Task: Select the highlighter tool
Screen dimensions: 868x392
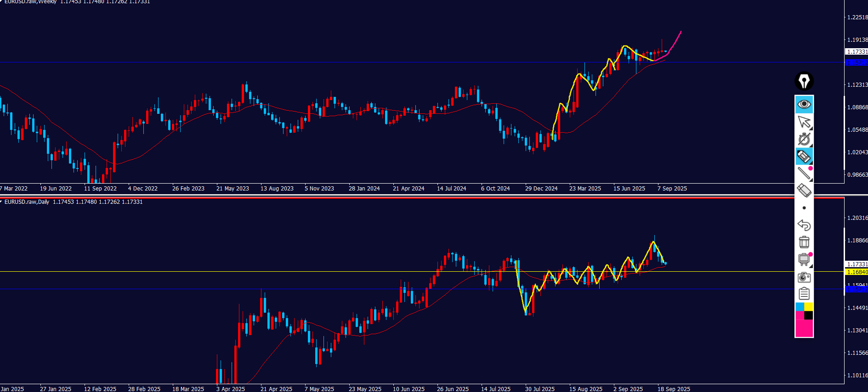Action: pos(804,157)
